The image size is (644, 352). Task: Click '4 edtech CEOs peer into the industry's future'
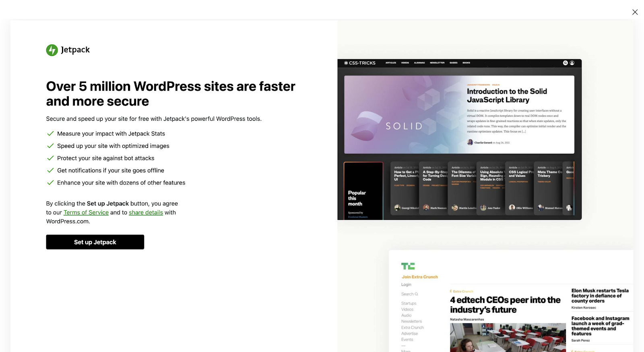pyautogui.click(x=505, y=305)
